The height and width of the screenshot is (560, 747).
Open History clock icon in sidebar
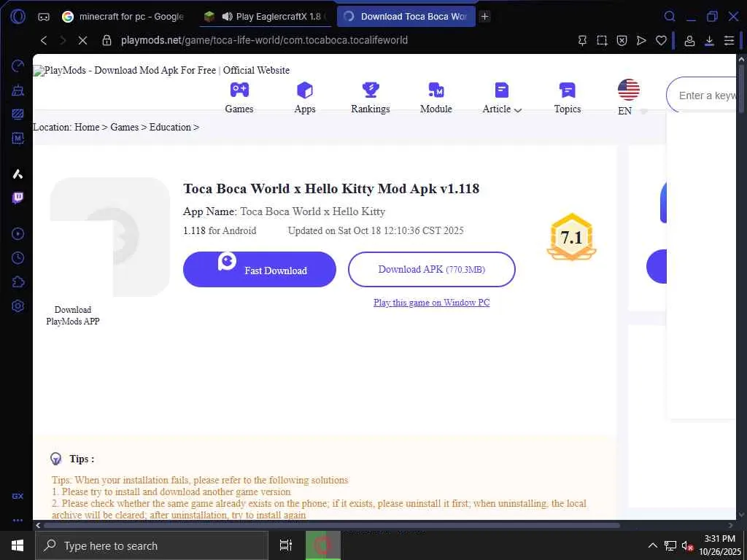coord(18,258)
